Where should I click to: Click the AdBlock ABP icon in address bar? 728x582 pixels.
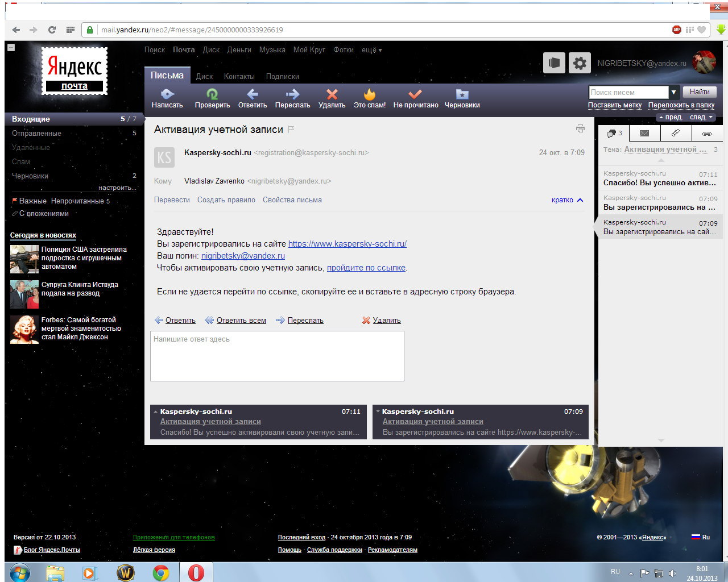tap(677, 30)
